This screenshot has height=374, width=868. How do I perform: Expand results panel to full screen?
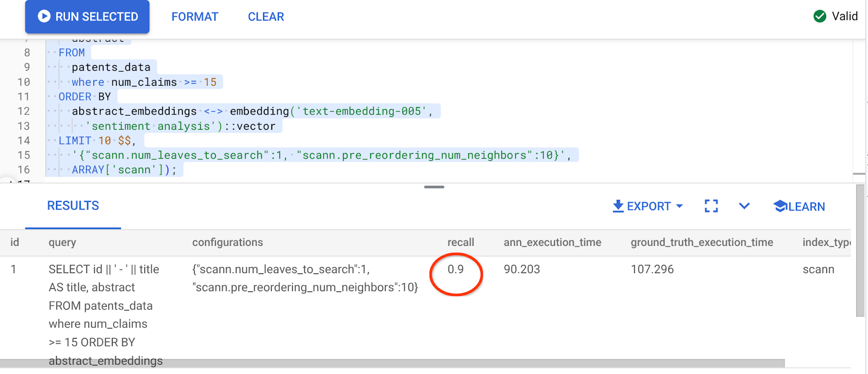[711, 206]
